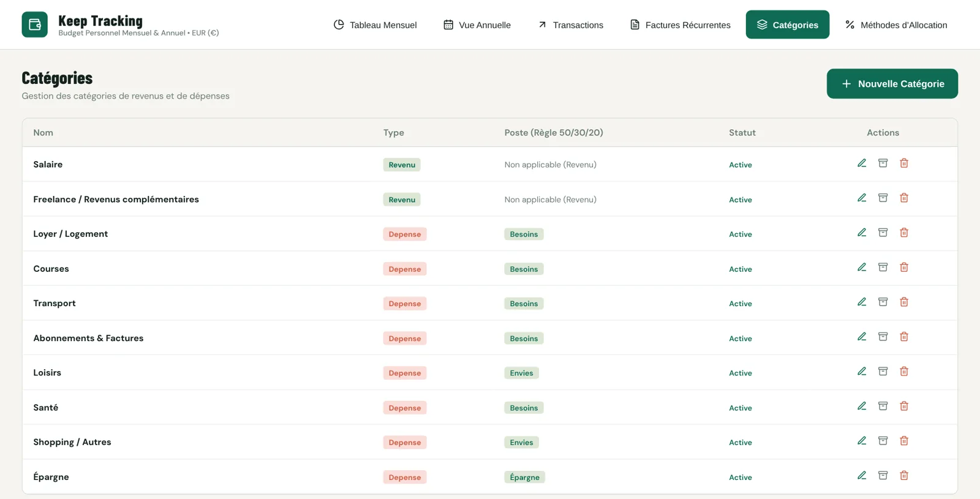This screenshot has width=980, height=499.
Task: Archive the Loisirs category
Action: coord(883,371)
